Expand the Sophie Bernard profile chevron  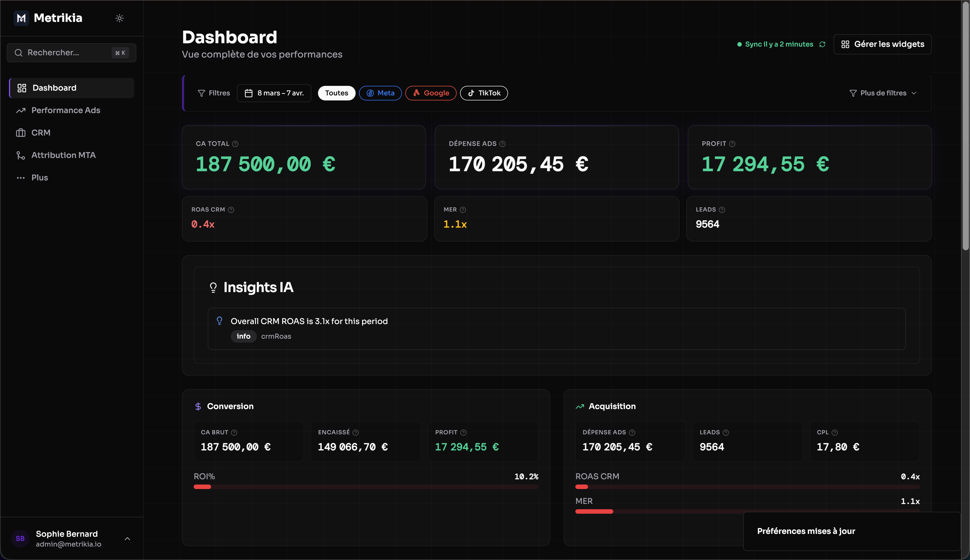pyautogui.click(x=127, y=538)
